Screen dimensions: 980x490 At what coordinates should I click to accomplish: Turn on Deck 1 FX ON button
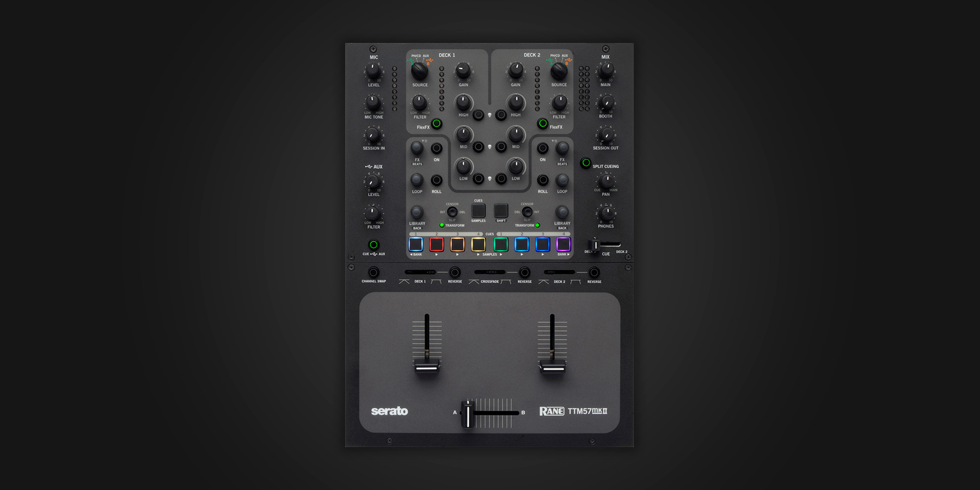tap(437, 148)
